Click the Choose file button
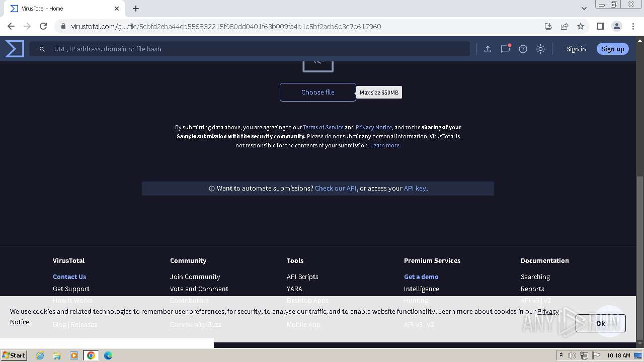The width and height of the screenshot is (644, 362). [x=317, y=92]
